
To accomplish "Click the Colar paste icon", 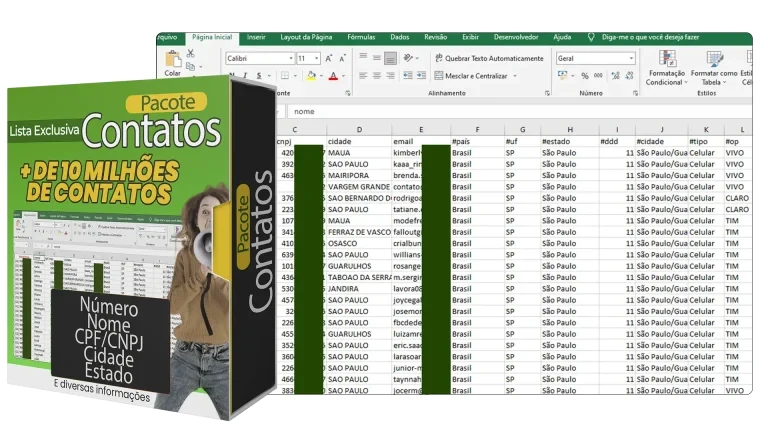I will pos(173,62).
